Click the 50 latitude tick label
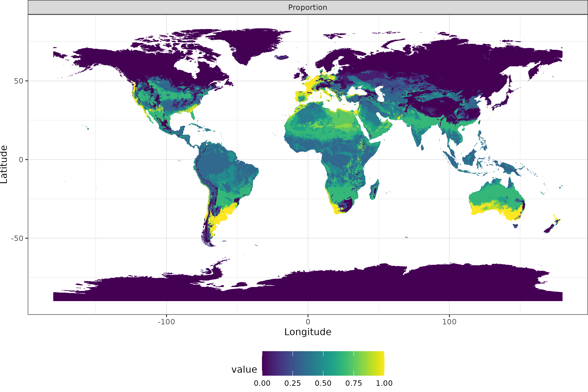Viewport: 588px width, 392px height. tap(18, 81)
